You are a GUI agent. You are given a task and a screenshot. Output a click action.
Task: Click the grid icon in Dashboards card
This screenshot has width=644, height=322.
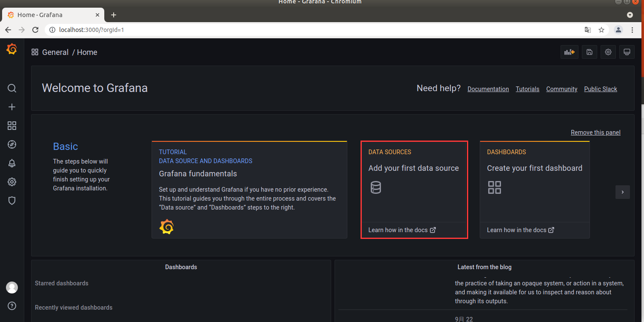495,187
